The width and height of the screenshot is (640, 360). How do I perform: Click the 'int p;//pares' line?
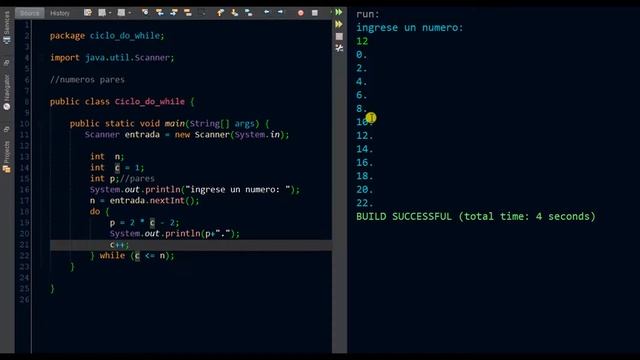122,179
